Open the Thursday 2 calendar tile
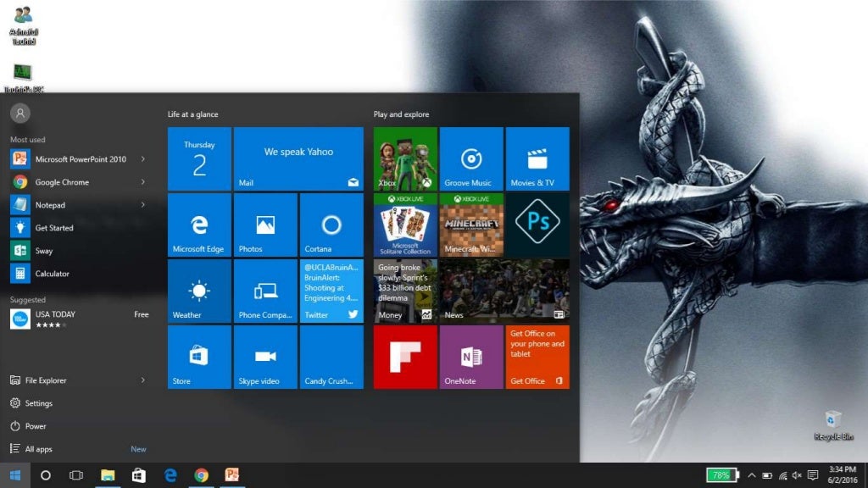Screen dimensions: 868x488 pos(199,158)
